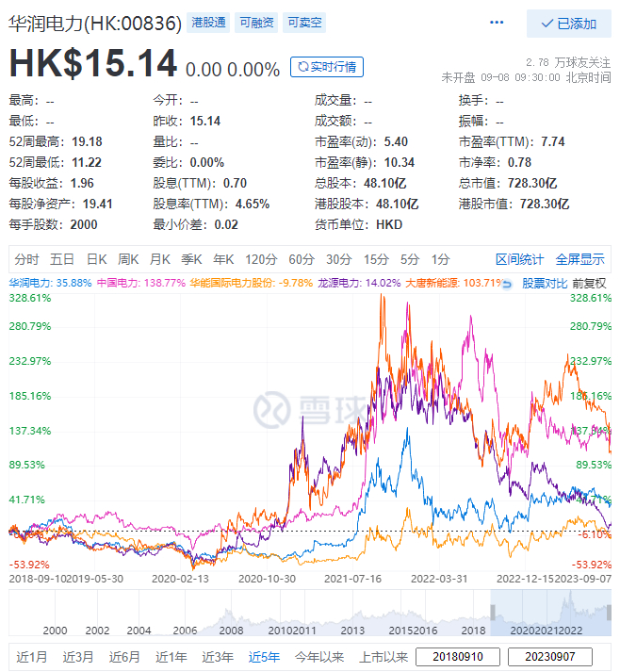The image size is (620, 672).
Task: Click highlighted range in timeline navigator
Action: tap(551, 613)
